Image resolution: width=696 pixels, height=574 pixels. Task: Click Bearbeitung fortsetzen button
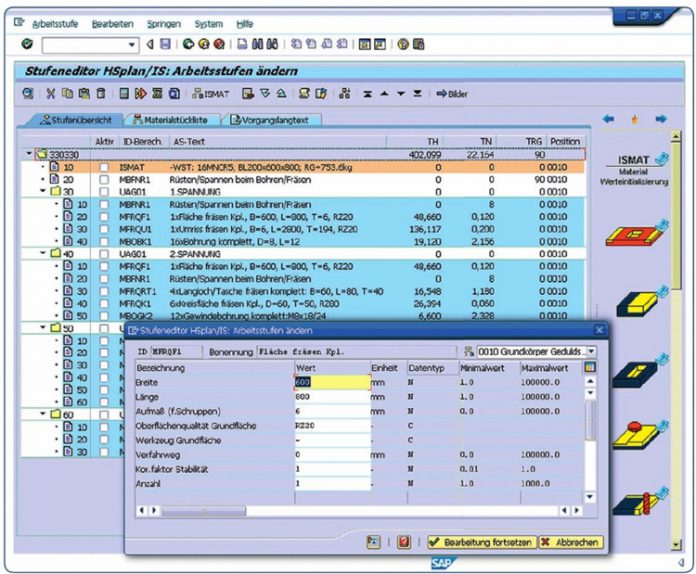[x=482, y=542]
